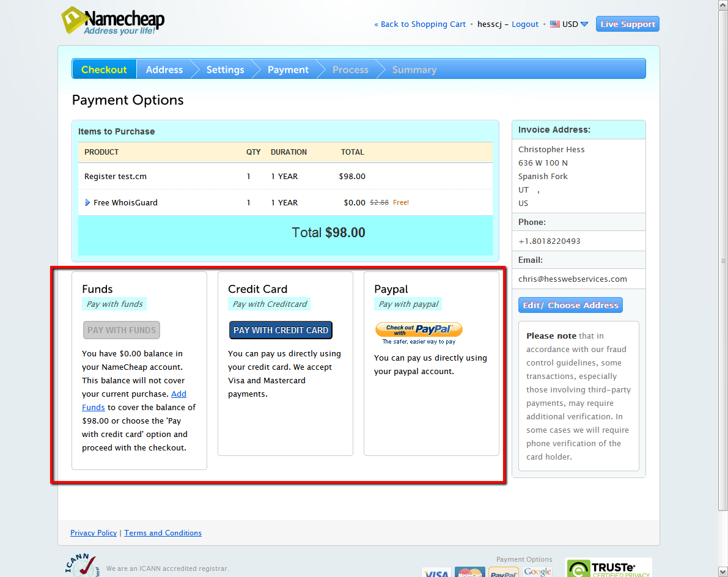Click the 'Funds' heading
Screen dimensions: 728x577
coord(98,289)
